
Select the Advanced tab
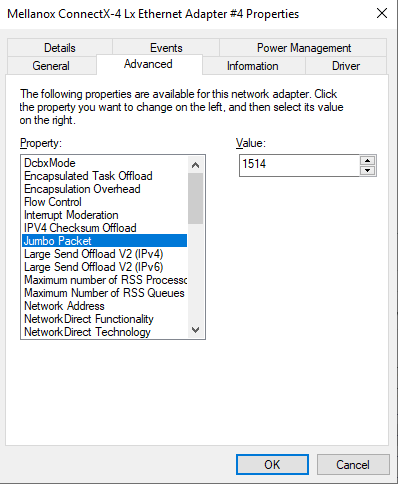click(149, 64)
